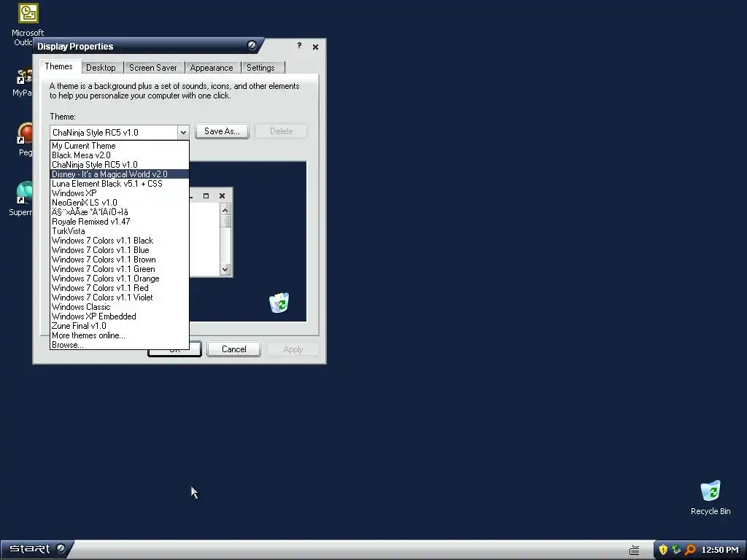Click the orange magnifier tray icon
Screen dimensions: 747x560
(690, 550)
